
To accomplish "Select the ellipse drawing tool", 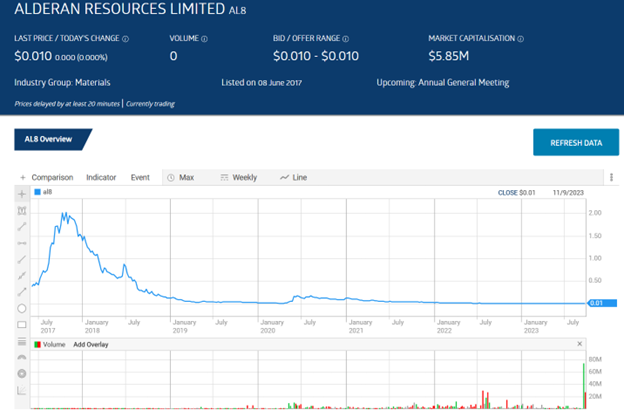I will 22,308.
